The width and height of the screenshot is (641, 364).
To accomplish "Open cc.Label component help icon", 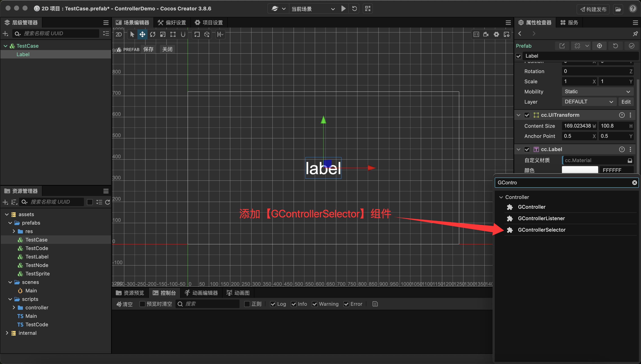I will (622, 149).
